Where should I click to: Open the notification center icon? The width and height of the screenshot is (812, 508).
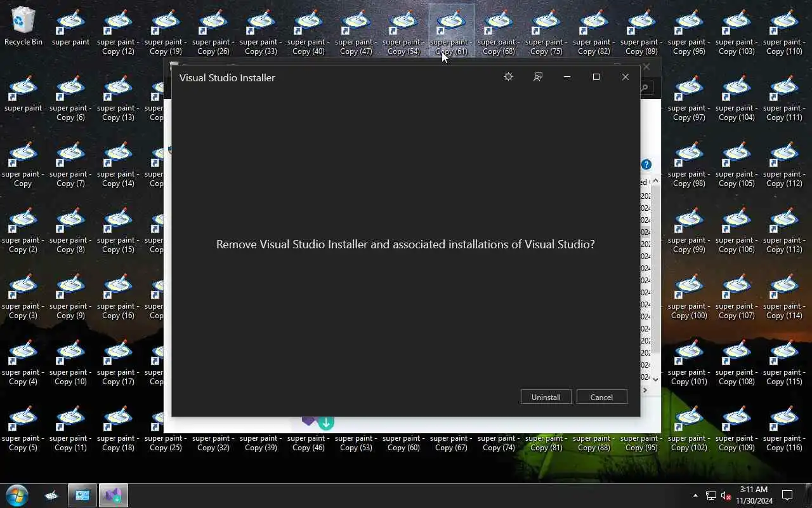[787, 495]
